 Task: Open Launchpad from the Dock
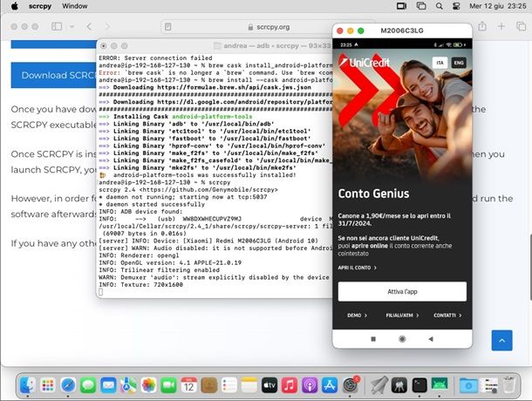[x=48, y=385]
